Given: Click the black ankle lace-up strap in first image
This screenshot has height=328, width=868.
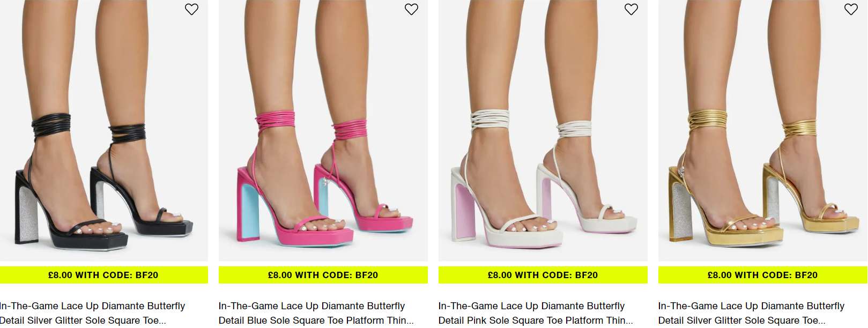Looking at the screenshot, I should tap(51, 124).
